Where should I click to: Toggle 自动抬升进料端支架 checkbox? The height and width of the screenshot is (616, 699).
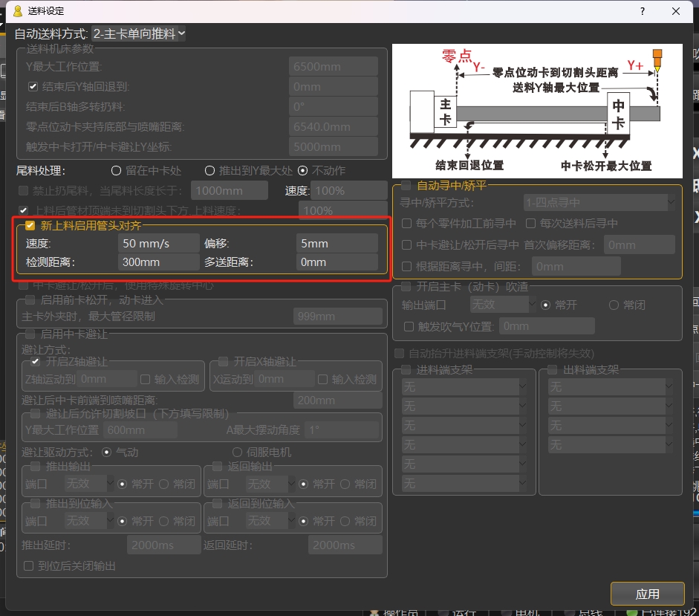pyautogui.click(x=400, y=353)
